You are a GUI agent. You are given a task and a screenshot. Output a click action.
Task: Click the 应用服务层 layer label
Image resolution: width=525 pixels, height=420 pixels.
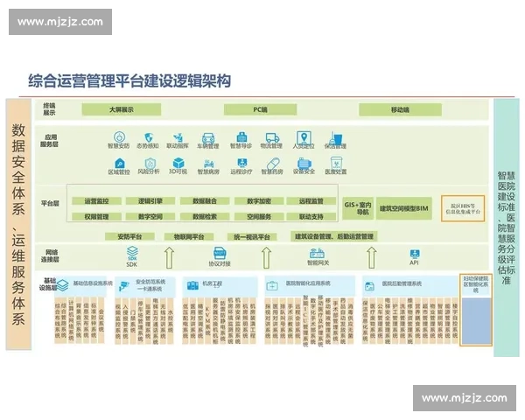coord(49,141)
